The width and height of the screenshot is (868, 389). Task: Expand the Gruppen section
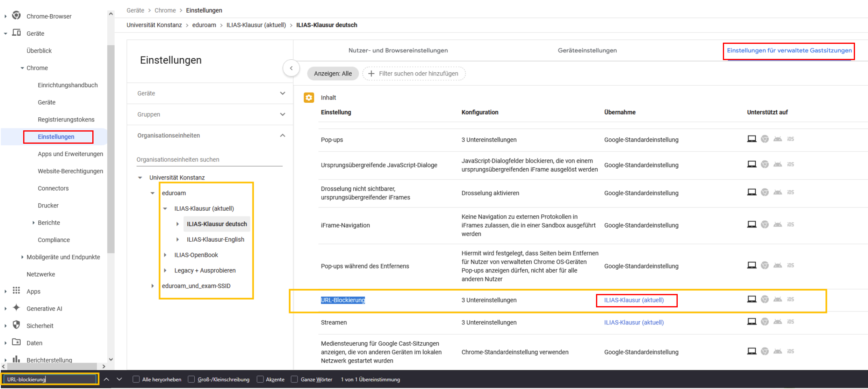(283, 115)
